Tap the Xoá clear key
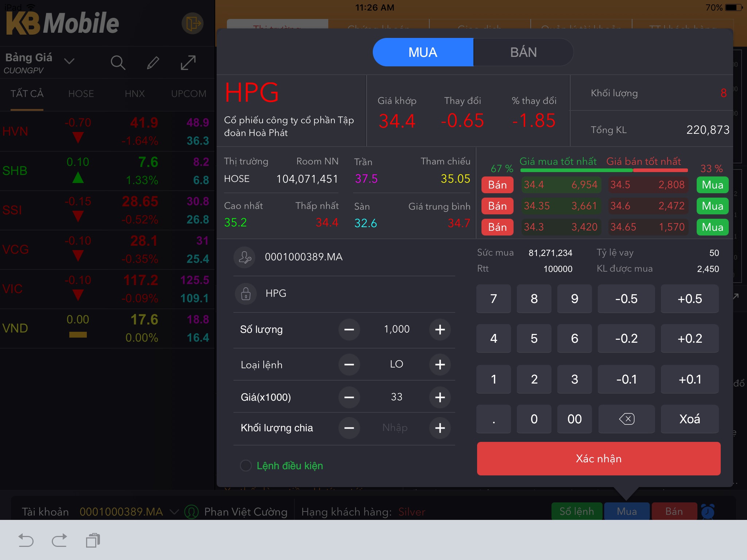The width and height of the screenshot is (747, 560). pyautogui.click(x=689, y=419)
